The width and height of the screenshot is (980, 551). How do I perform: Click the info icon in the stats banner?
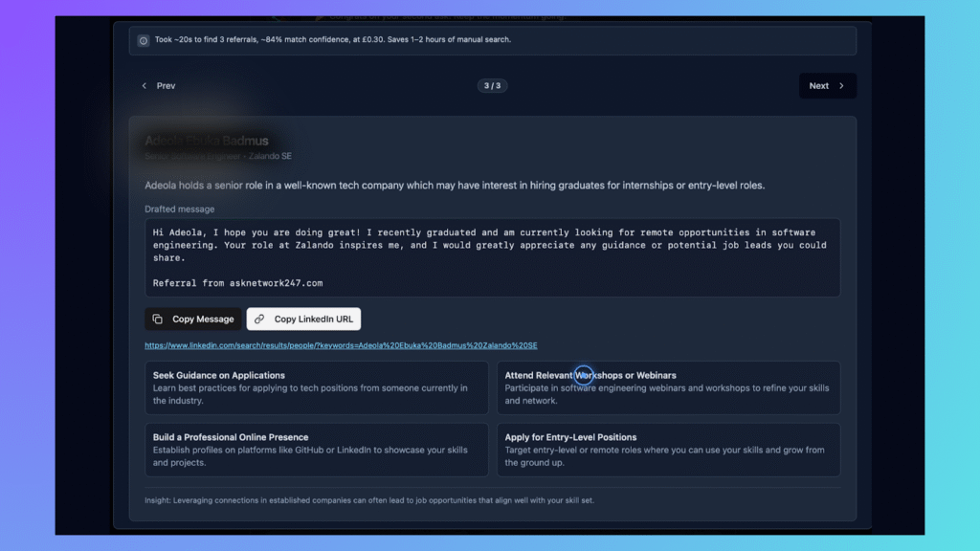point(144,40)
